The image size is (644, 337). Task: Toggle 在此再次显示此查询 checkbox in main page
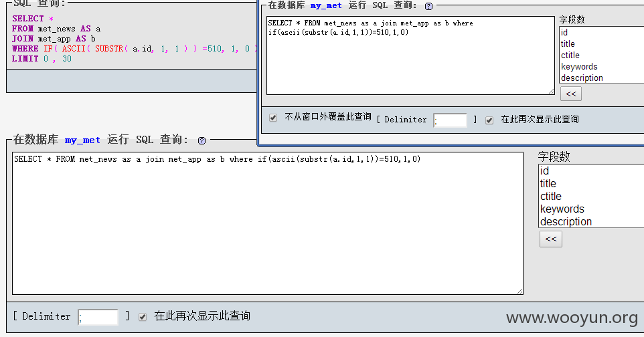click(x=143, y=316)
